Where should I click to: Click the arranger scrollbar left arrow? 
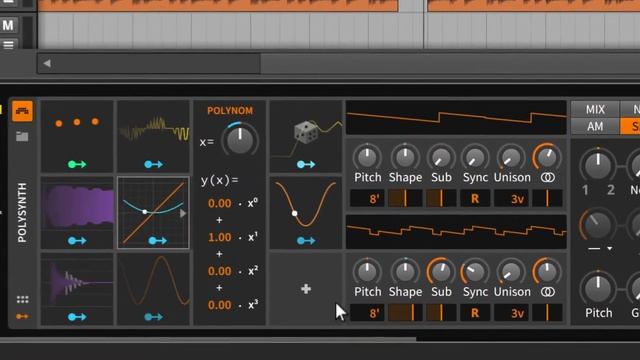(x=47, y=63)
